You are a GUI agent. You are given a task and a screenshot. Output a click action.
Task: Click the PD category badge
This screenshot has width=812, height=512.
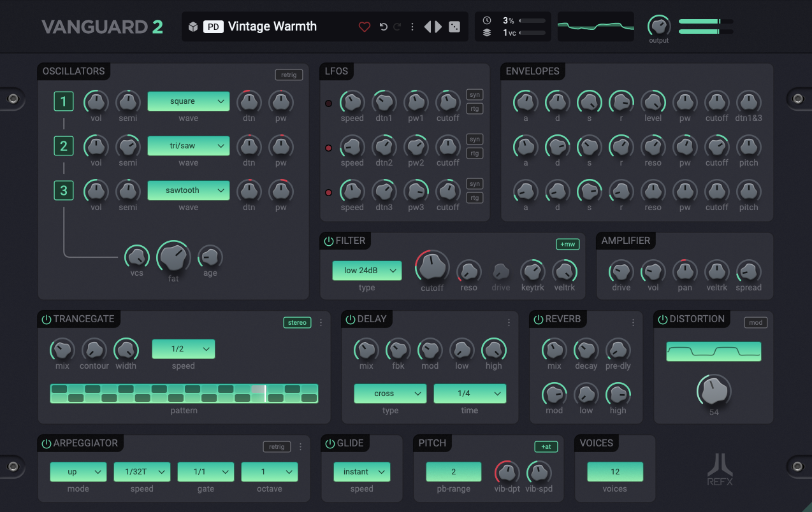click(x=214, y=27)
